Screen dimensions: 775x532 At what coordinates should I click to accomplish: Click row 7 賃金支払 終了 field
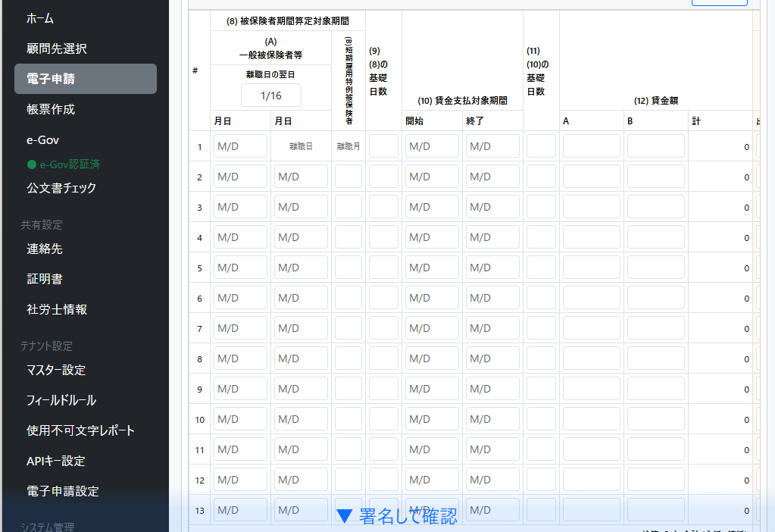pos(492,328)
